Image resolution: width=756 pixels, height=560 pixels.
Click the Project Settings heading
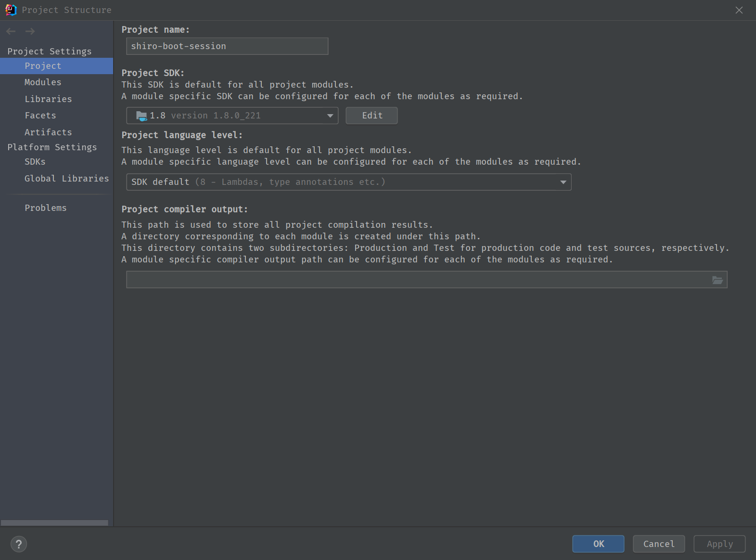click(x=50, y=52)
